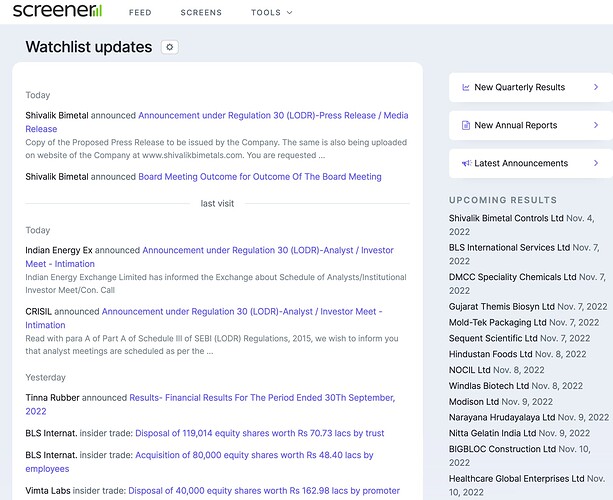
Task: Click the Shivalik press release description text
Action: click(x=216, y=149)
